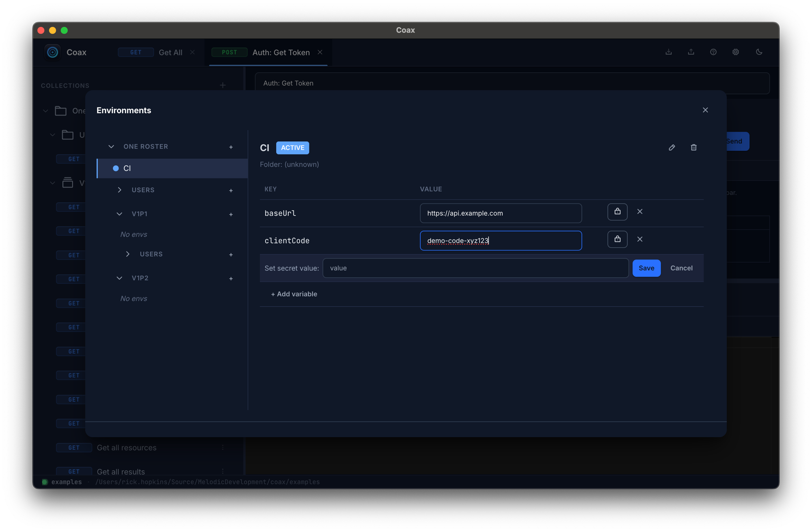Close the Auth: Get Token tab
812x532 pixels.
(x=320, y=52)
